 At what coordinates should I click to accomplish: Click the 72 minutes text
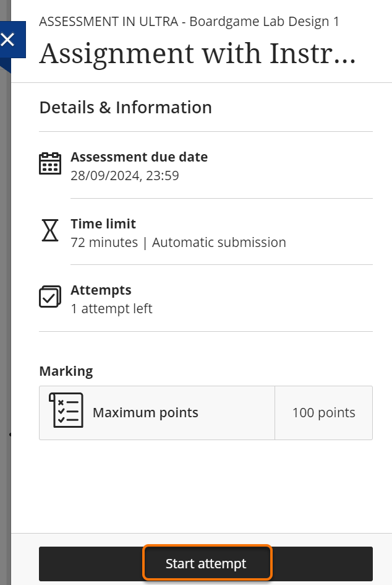pos(104,243)
